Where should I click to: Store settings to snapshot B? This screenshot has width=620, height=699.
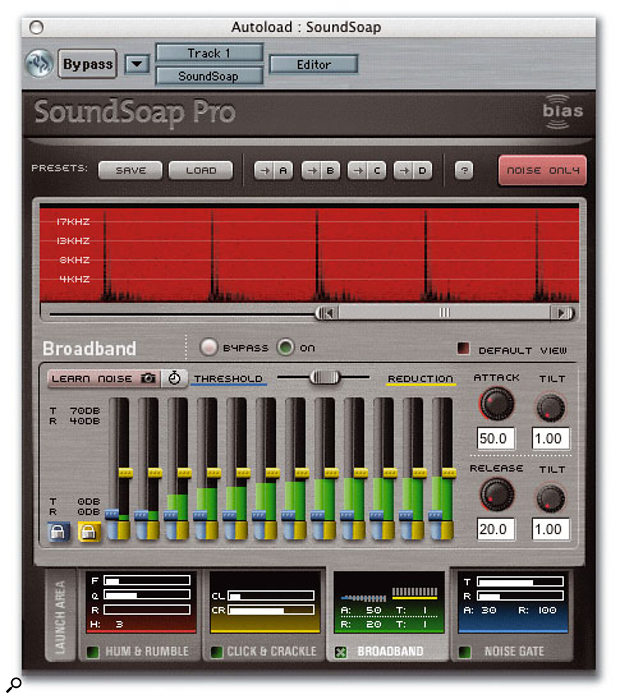[320, 171]
